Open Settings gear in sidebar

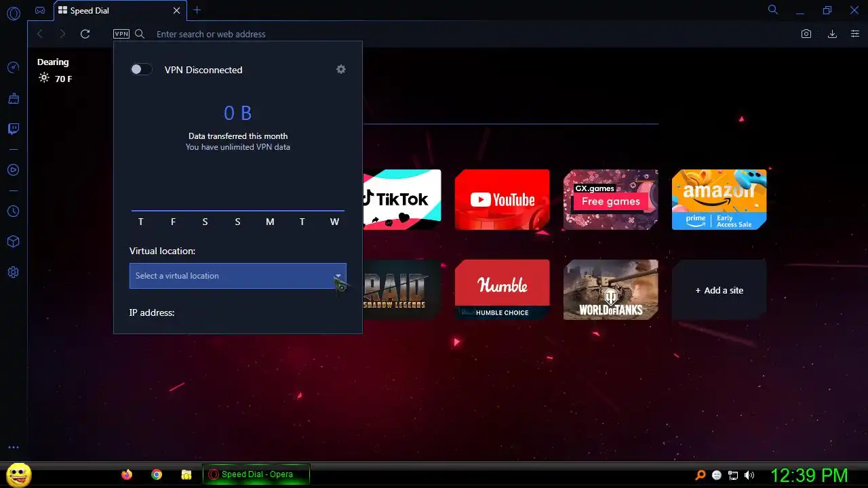click(x=13, y=272)
